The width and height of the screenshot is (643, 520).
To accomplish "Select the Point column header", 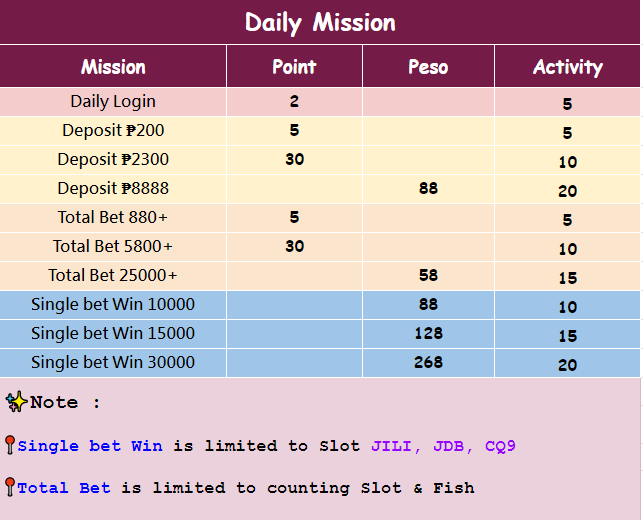I will pyautogui.click(x=294, y=67).
